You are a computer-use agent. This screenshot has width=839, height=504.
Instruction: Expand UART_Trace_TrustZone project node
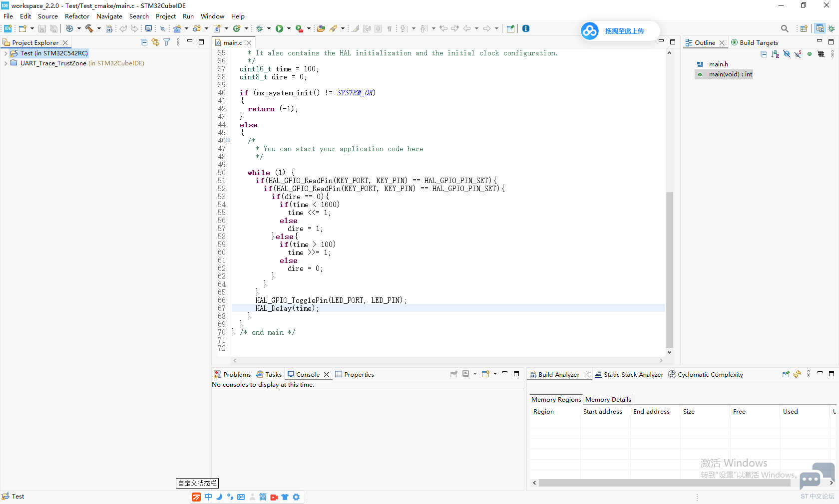point(5,63)
